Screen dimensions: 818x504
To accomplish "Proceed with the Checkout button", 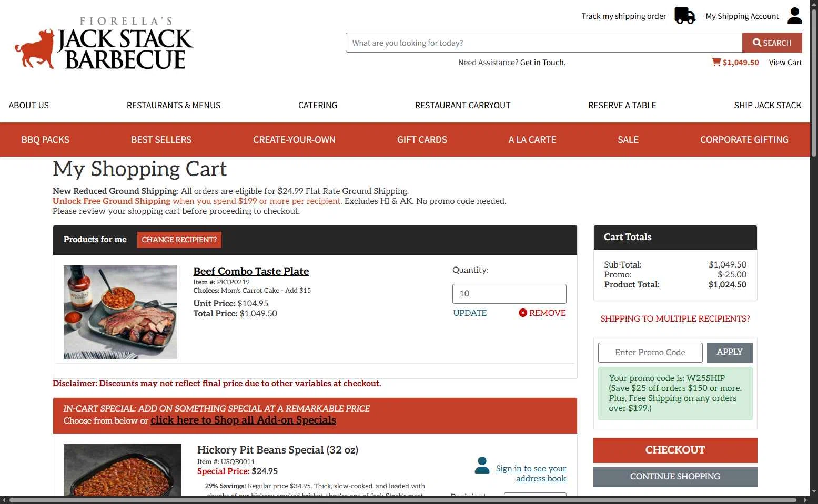I will [675, 450].
